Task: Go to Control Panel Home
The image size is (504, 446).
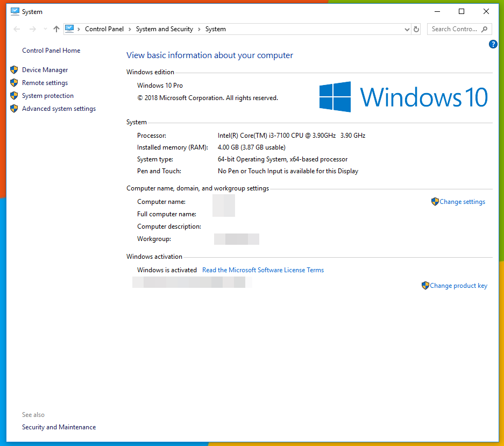Action: click(51, 51)
